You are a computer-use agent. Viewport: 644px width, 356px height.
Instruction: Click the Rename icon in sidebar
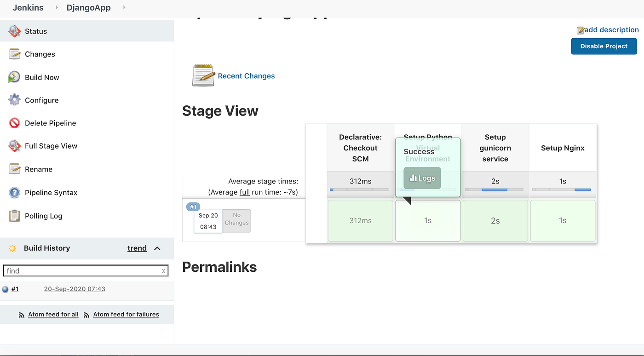[14, 169]
